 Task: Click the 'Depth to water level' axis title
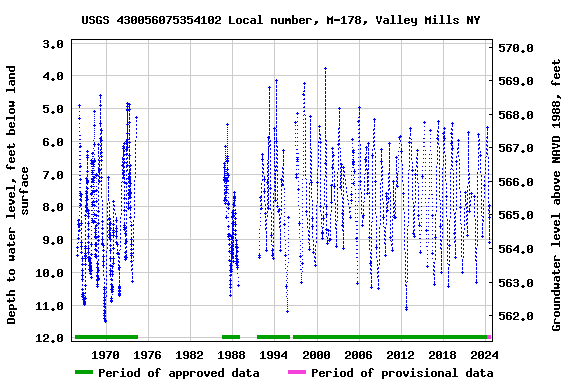point(17,195)
